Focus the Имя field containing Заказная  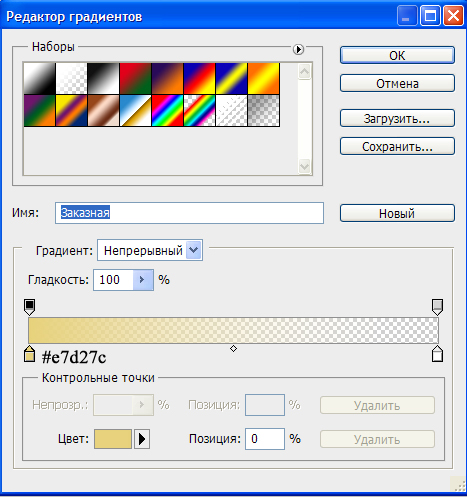point(189,213)
